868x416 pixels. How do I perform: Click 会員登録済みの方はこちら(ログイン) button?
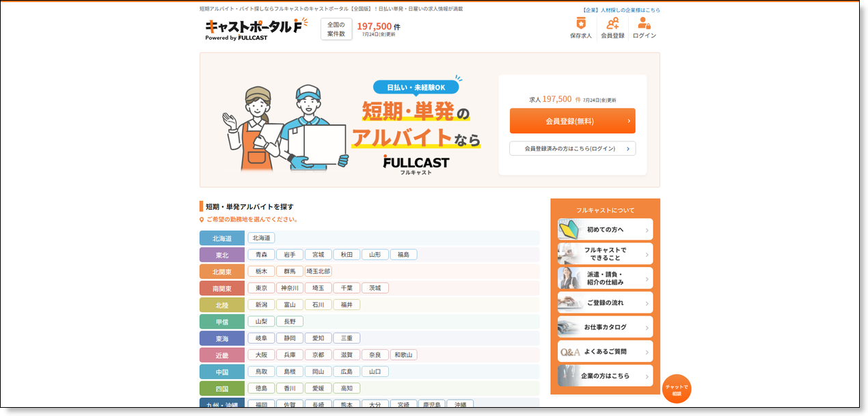[x=572, y=148]
